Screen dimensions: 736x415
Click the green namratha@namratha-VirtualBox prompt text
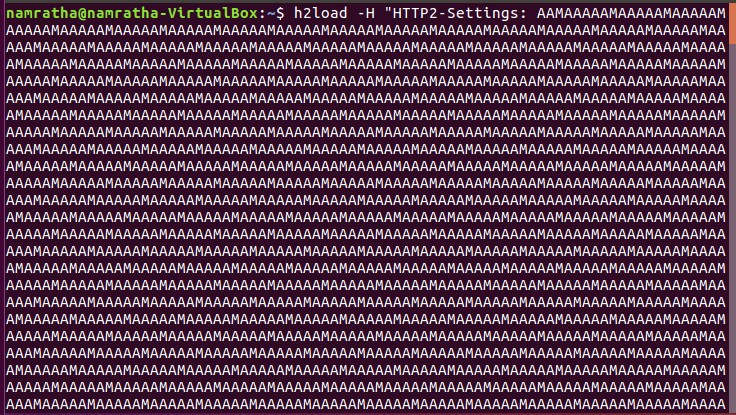click(x=132, y=13)
